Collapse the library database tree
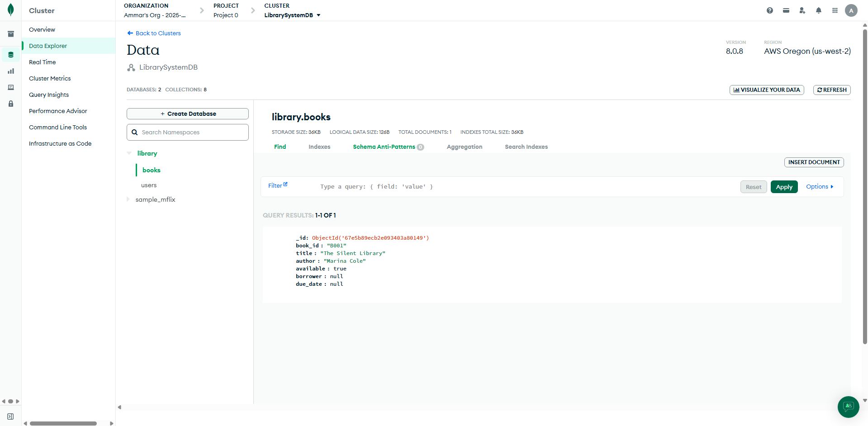The image size is (868, 426). (x=129, y=153)
